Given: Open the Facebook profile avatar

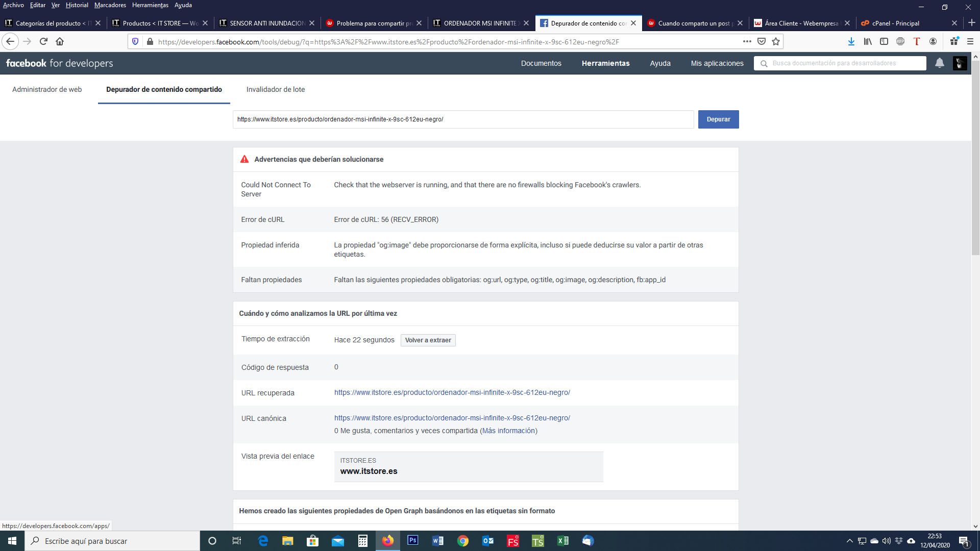Looking at the screenshot, I should coord(960,63).
